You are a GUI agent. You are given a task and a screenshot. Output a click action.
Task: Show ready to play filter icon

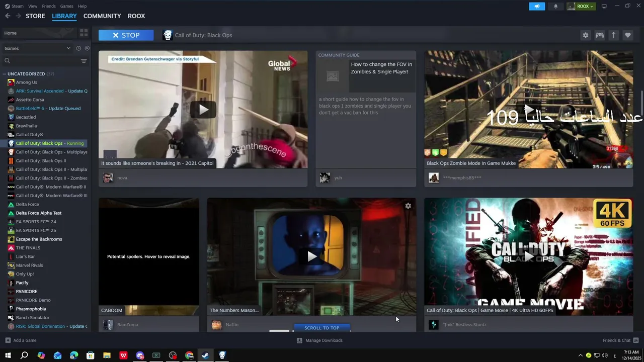click(x=87, y=48)
